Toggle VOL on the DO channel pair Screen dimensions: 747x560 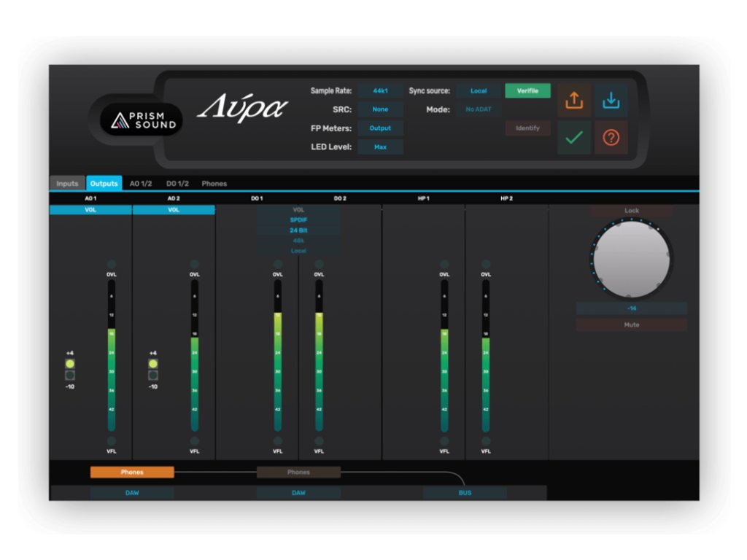pos(298,210)
